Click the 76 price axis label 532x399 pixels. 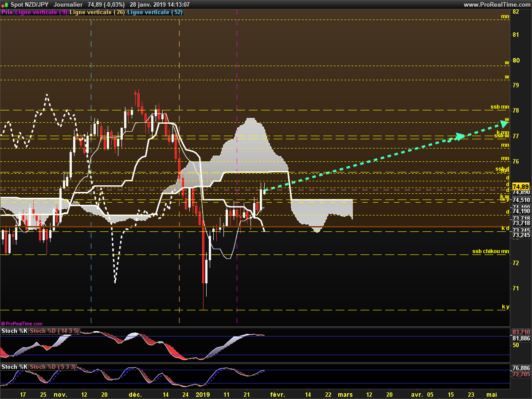[x=516, y=161]
